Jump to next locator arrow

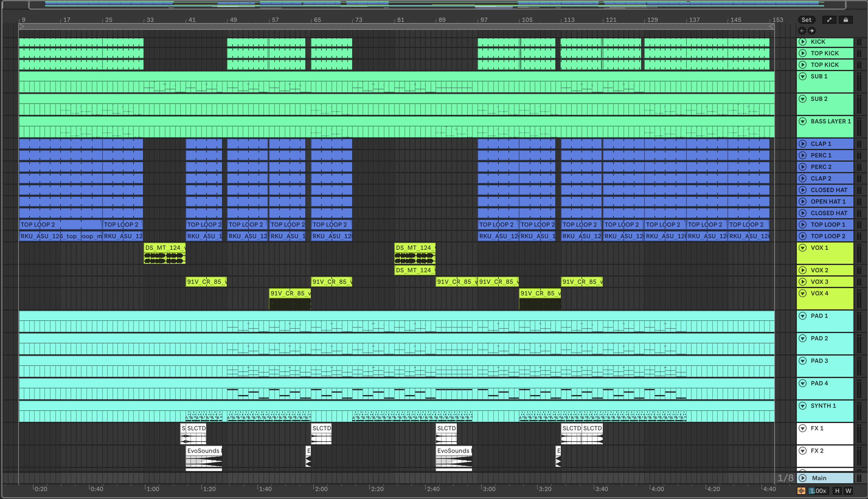point(811,31)
